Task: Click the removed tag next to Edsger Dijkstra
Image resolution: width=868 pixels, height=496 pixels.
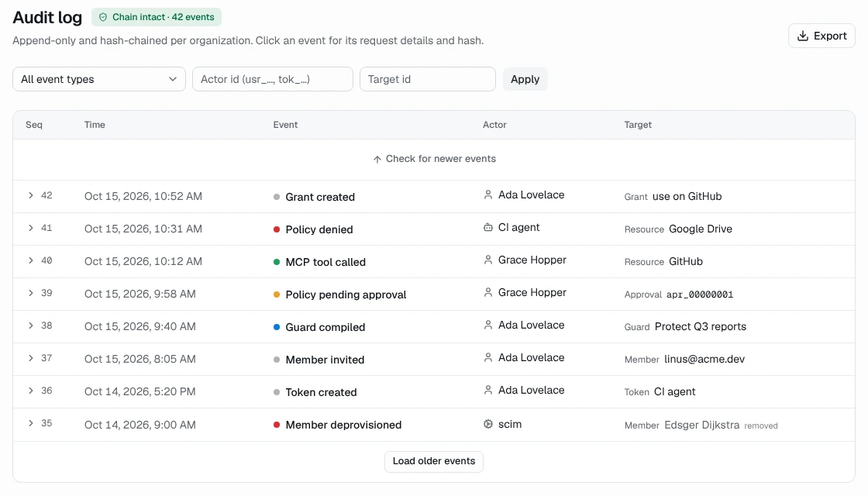Action: (x=760, y=425)
